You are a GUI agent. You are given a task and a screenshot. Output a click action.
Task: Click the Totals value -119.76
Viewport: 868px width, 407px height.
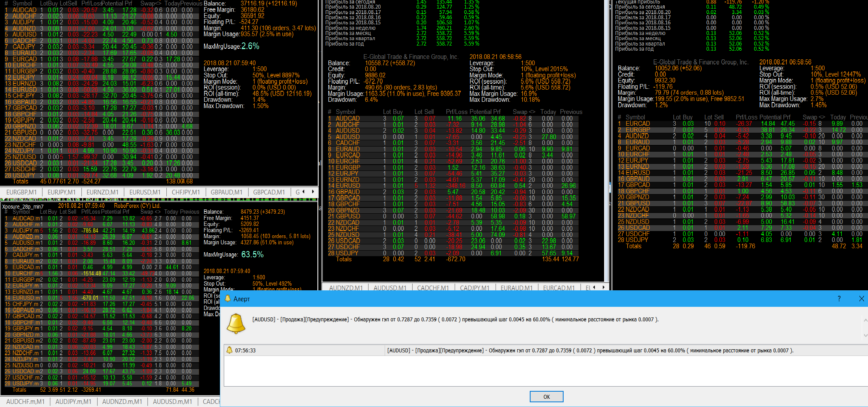pos(746,246)
